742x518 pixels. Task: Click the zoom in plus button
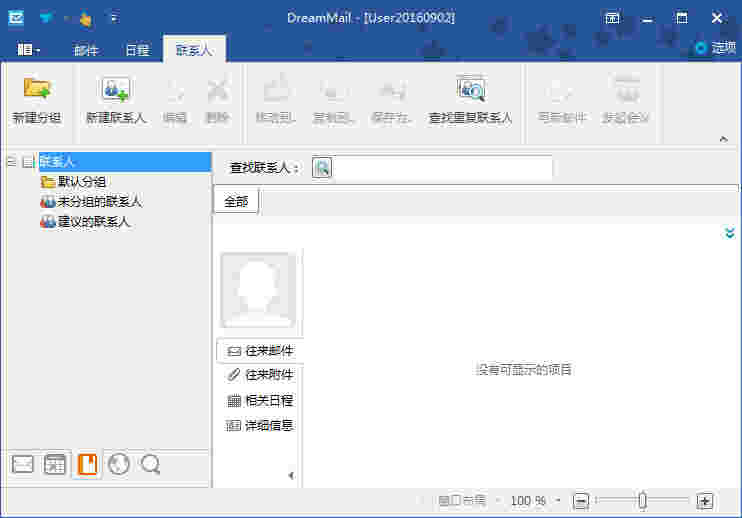[705, 501]
